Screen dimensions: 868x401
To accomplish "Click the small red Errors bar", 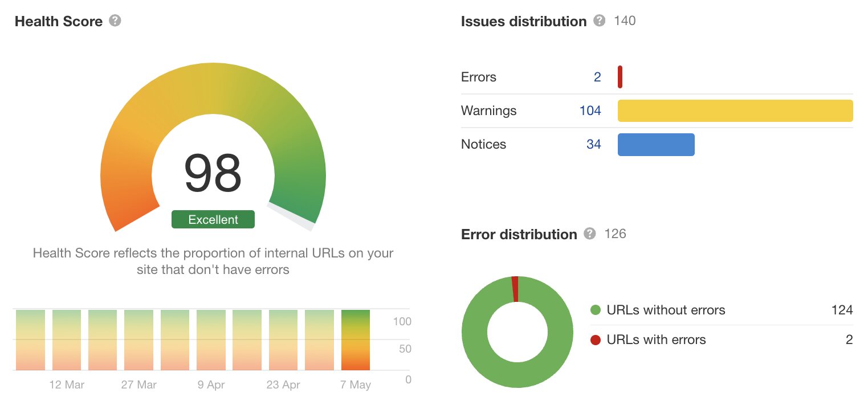I will [620, 77].
